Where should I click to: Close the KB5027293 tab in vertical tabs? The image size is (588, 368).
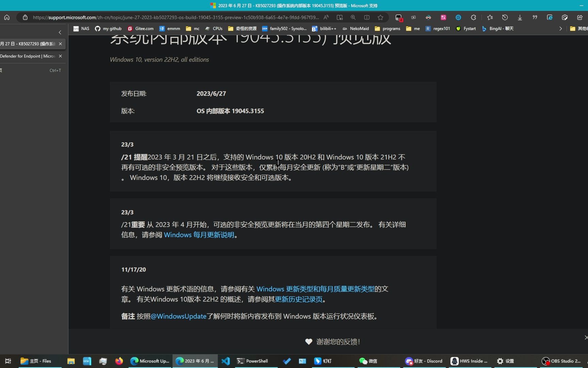point(60,44)
